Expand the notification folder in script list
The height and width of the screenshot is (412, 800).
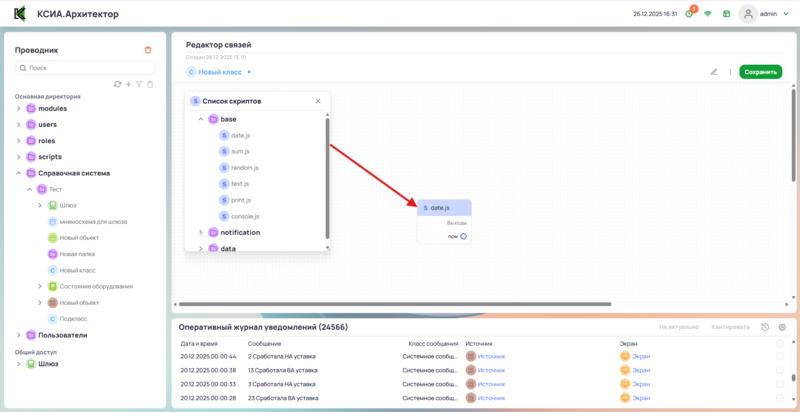[201, 233]
